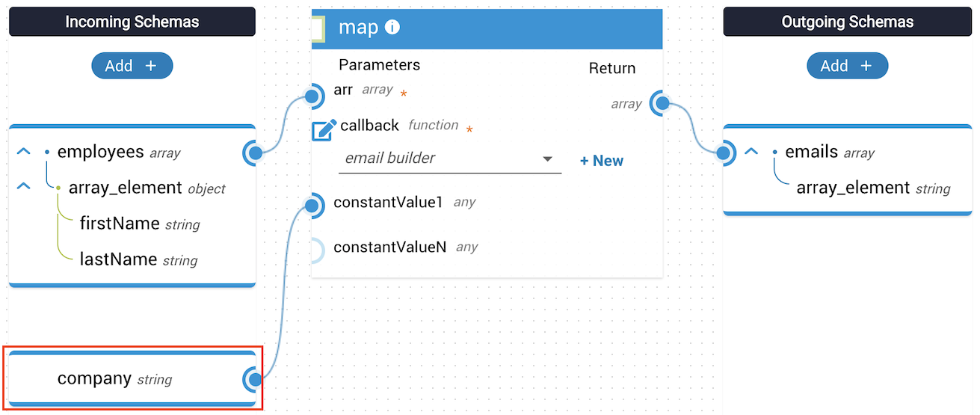980x415 pixels.
Task: Click Add under Incoming Schemas
Action: click(132, 66)
